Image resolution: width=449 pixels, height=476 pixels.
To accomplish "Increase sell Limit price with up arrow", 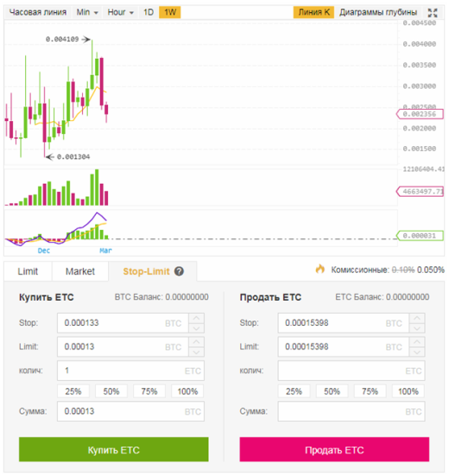I will (417, 342).
